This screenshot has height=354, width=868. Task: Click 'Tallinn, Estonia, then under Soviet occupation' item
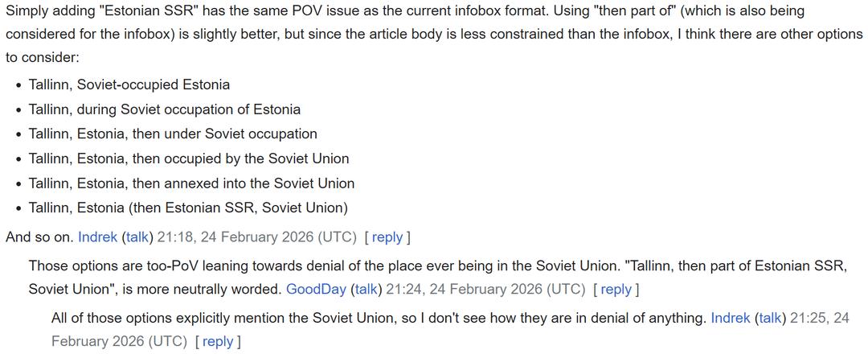point(173,134)
